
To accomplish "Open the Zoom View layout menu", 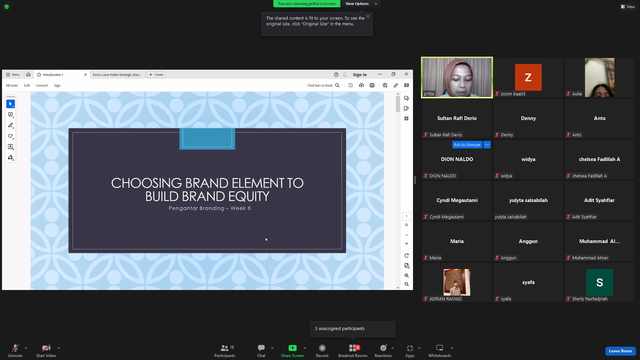I will pyautogui.click(x=628, y=7).
